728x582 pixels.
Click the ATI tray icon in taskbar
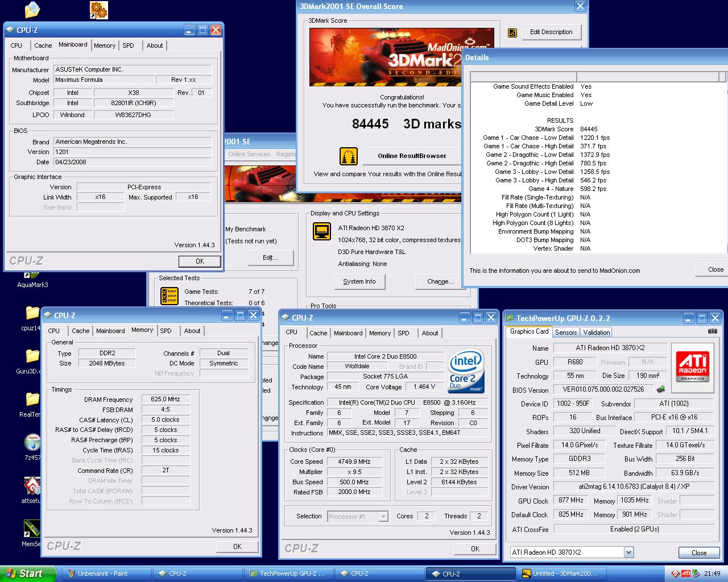coord(686,573)
